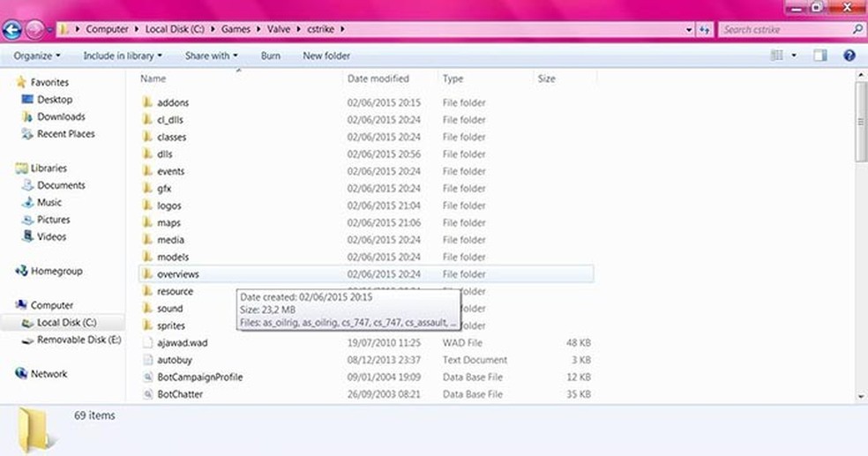The image size is (868, 456).
Task: Click the Burn toolbar button
Action: [271, 56]
